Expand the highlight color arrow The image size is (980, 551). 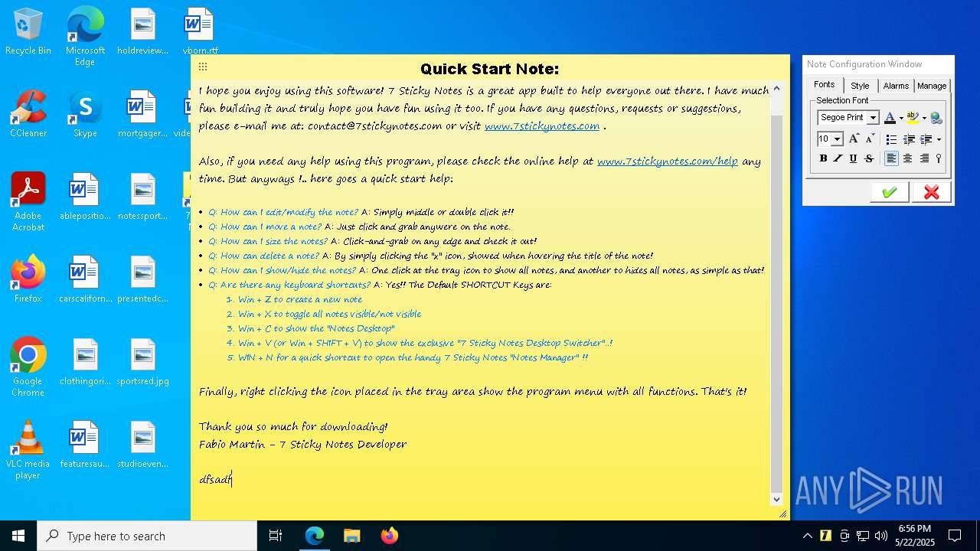pos(924,119)
